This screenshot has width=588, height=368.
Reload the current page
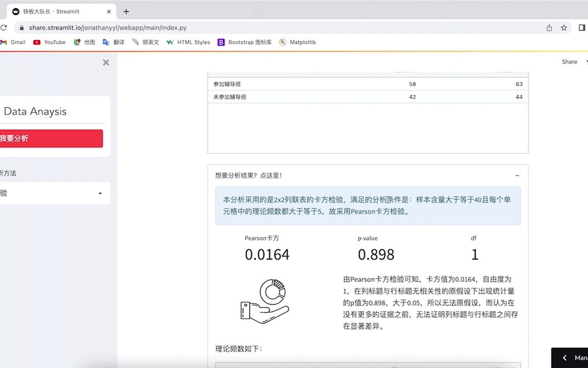click(x=5, y=28)
